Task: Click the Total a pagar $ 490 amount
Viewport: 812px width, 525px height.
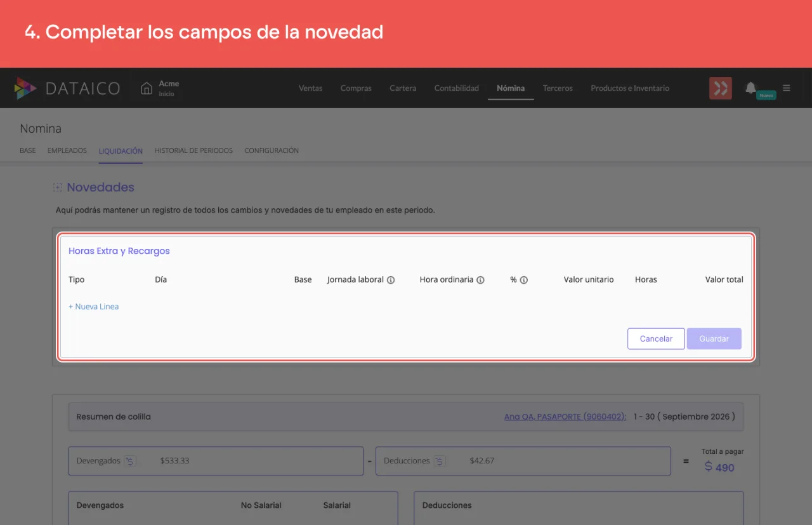Action: (720, 467)
